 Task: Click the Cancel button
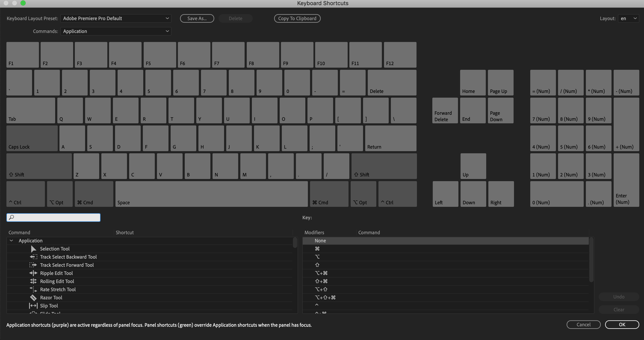[583, 324]
